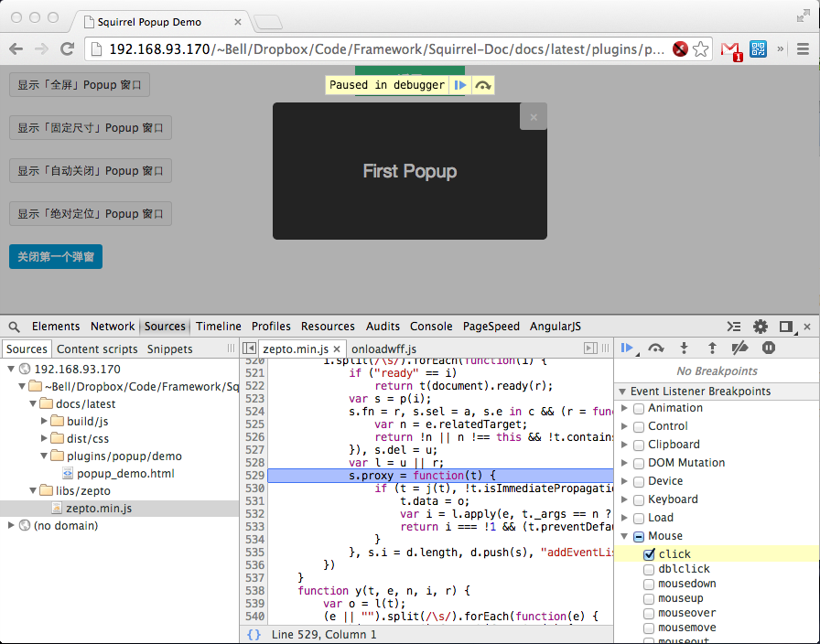The height and width of the screenshot is (644, 820).
Task: Click the browser address bar URL
Action: click(386, 49)
